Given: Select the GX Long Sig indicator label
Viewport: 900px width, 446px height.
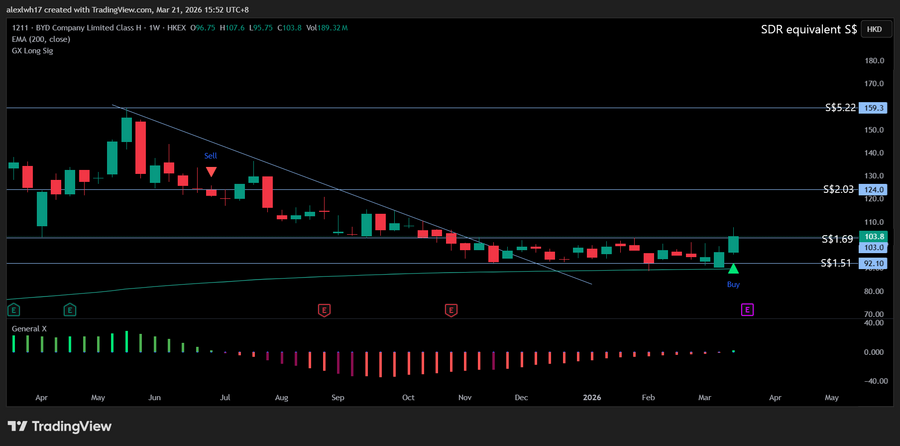Looking at the screenshot, I should click(x=33, y=50).
